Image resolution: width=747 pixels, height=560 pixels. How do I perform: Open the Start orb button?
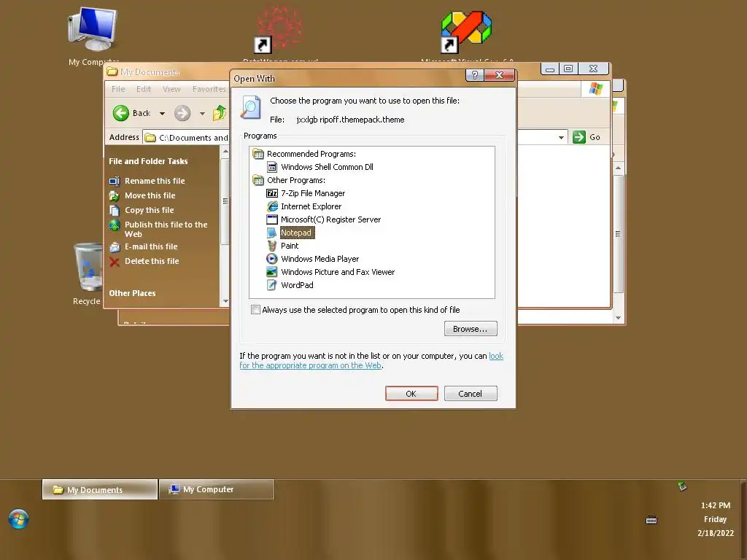pos(18,519)
